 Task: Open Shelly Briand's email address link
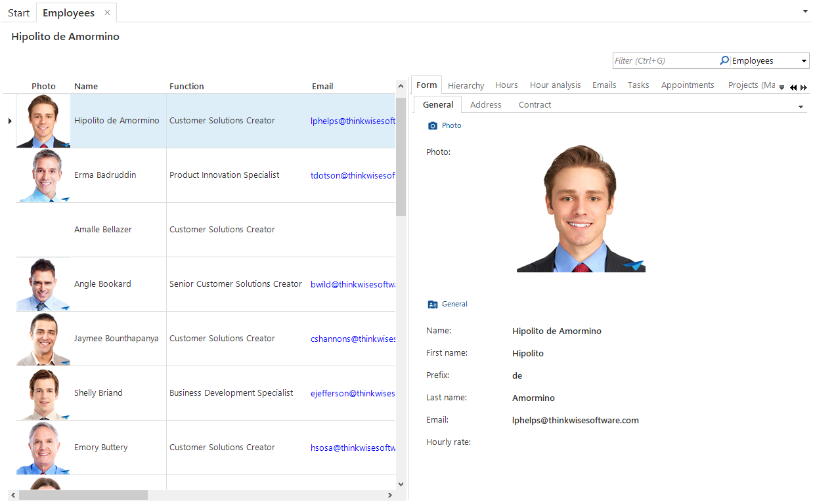point(353,393)
